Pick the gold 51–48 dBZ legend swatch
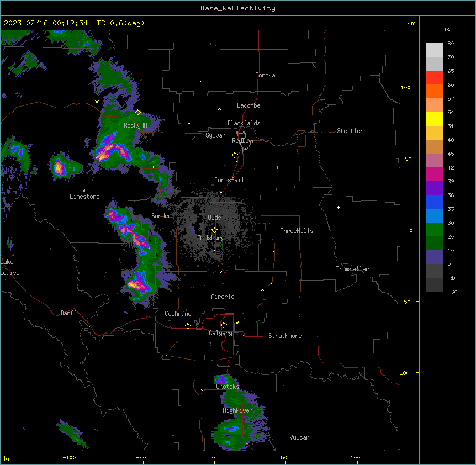 point(434,133)
